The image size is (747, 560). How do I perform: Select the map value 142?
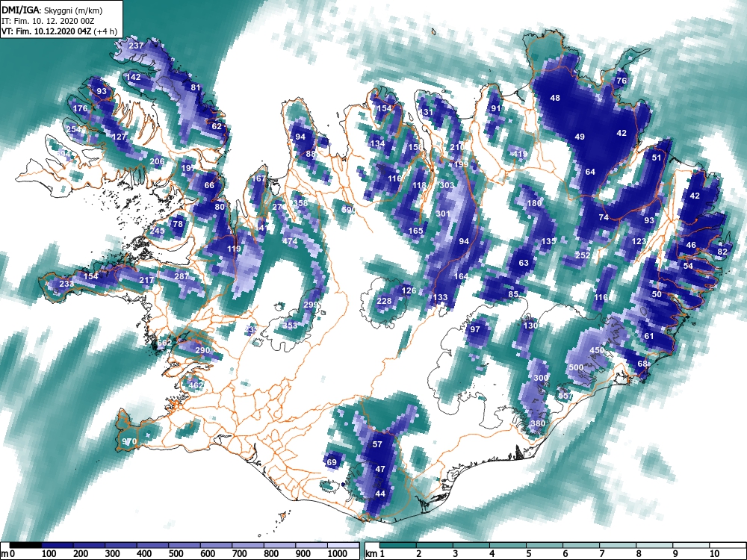(134, 77)
